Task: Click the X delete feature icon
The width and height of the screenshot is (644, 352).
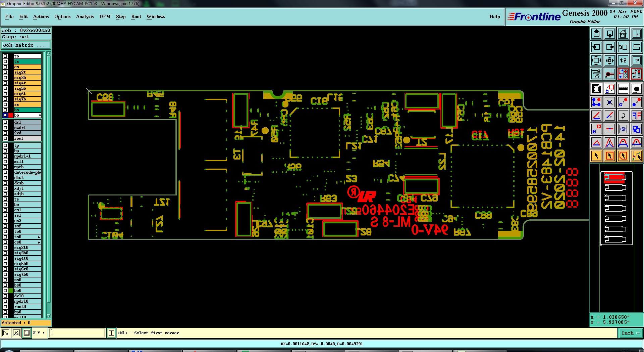Action: click(610, 102)
